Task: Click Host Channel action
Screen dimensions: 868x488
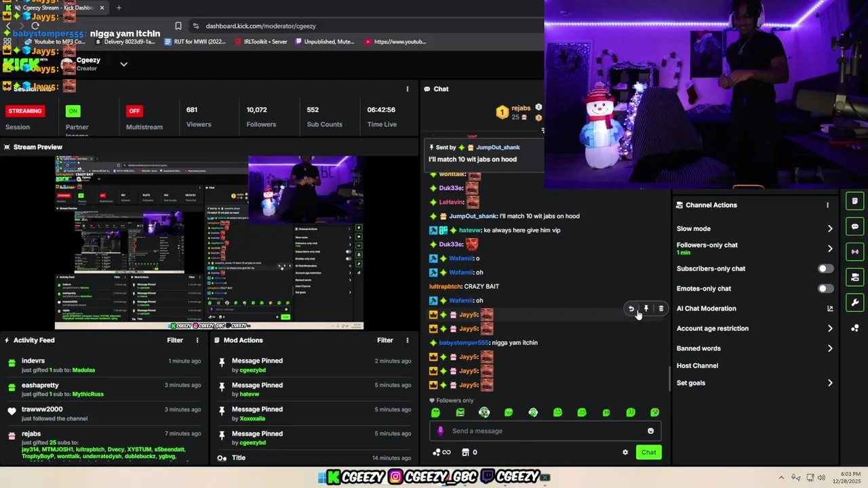Action: coord(697,366)
